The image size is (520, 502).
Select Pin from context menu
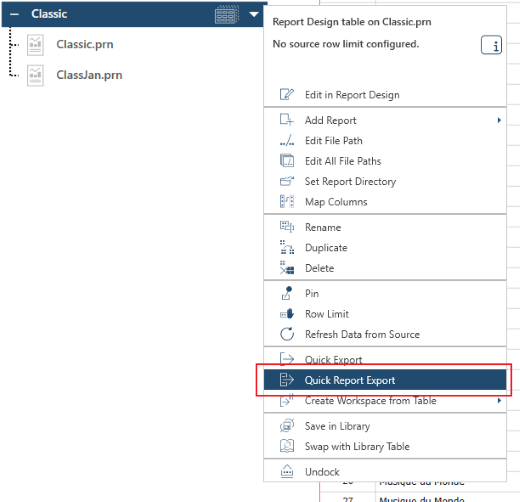pos(385,293)
